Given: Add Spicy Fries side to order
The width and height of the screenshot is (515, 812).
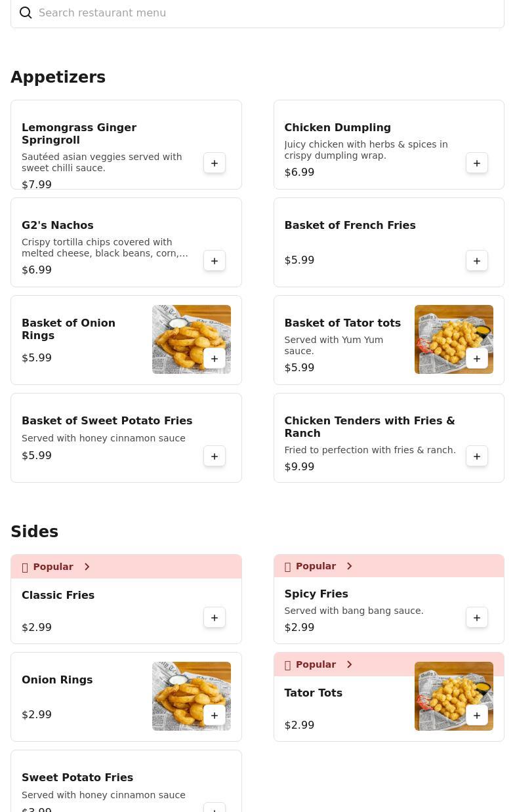Looking at the screenshot, I should coord(477,618).
